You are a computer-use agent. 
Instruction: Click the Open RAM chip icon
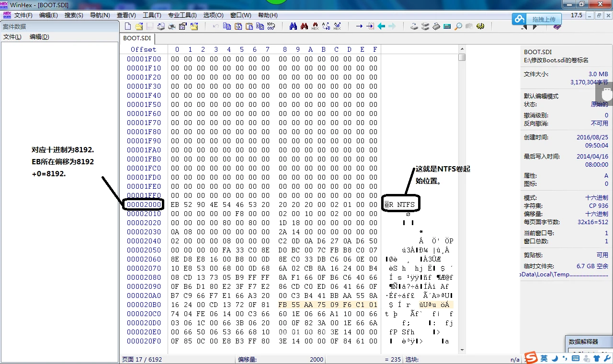point(436,26)
